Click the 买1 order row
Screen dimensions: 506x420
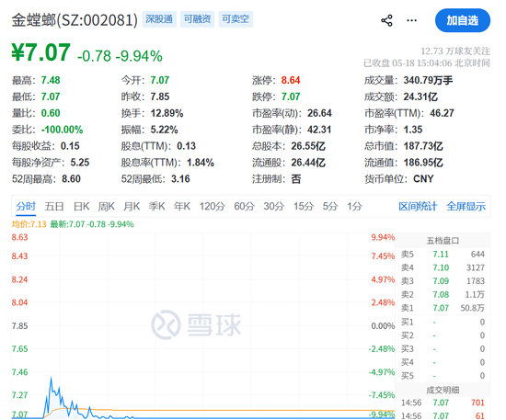pos(443,322)
